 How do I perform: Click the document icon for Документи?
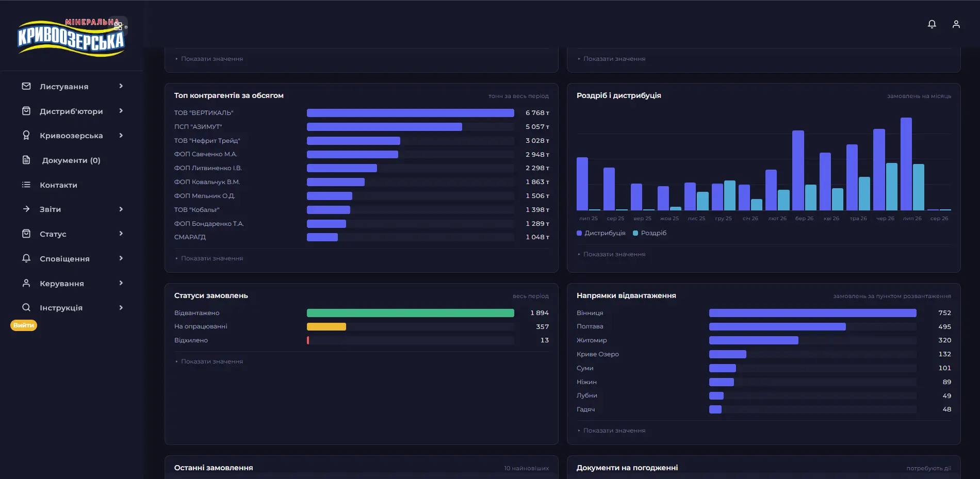point(26,160)
